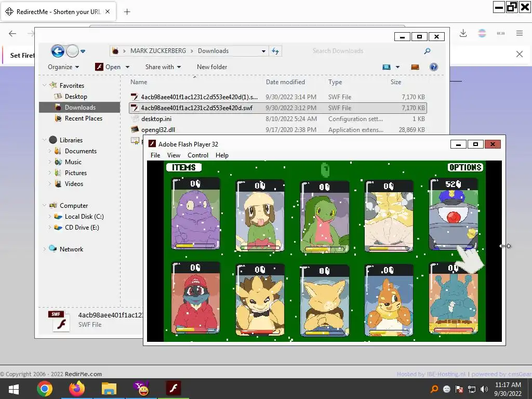Viewport: 532px width, 399px height.
Task: Open Recent Places in Favorites
Action: (84, 118)
